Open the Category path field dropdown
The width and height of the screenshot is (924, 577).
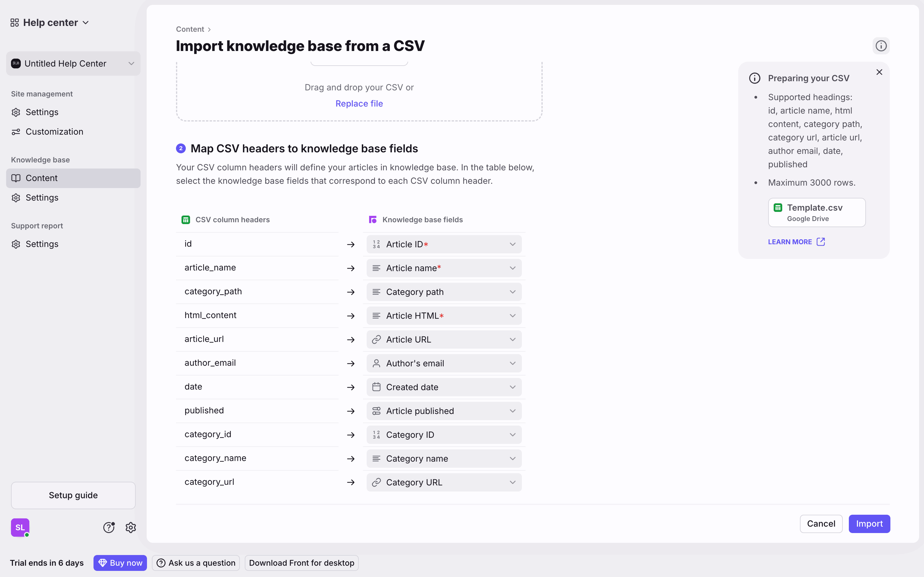coord(444,292)
